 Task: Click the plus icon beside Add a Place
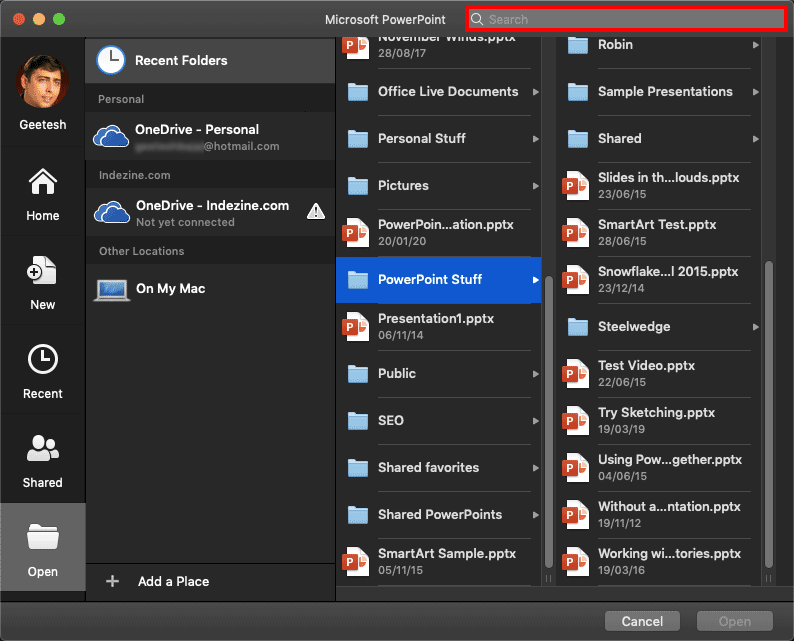[112, 581]
